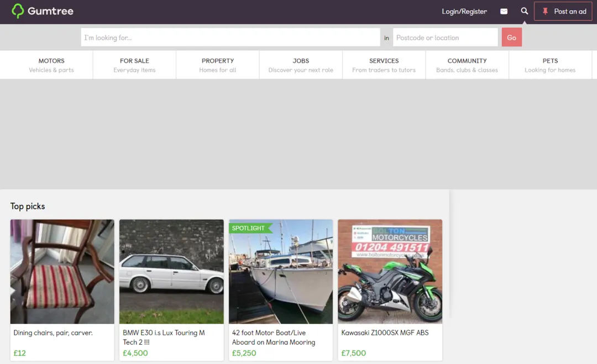Click the £12 price text
The image size is (597, 364).
tap(20, 353)
